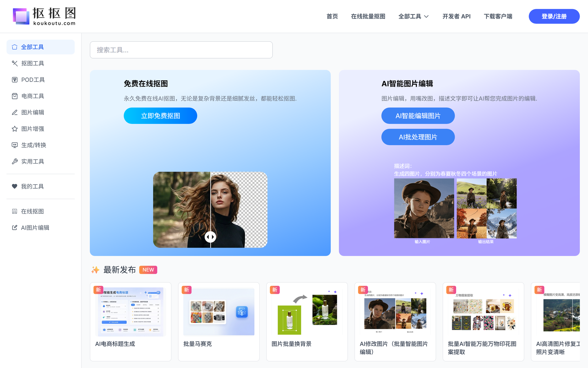Screen dimensions: 588x368
Task: Click the shopping bag icon for 电商工具
Action: click(x=14, y=96)
